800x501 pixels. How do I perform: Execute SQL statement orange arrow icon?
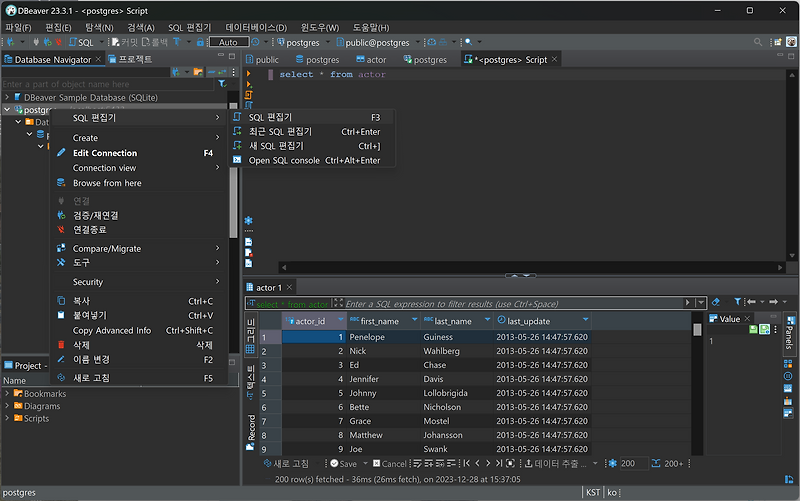point(248,74)
